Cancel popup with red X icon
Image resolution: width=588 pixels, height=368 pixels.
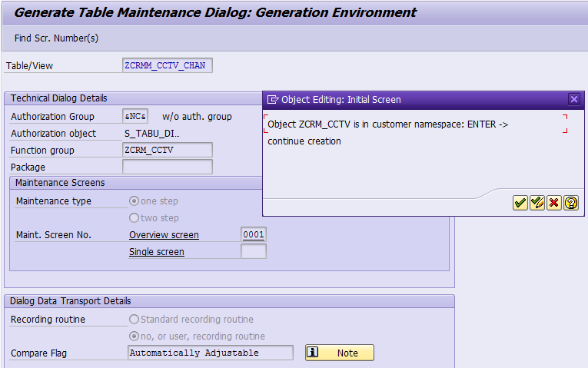click(554, 203)
